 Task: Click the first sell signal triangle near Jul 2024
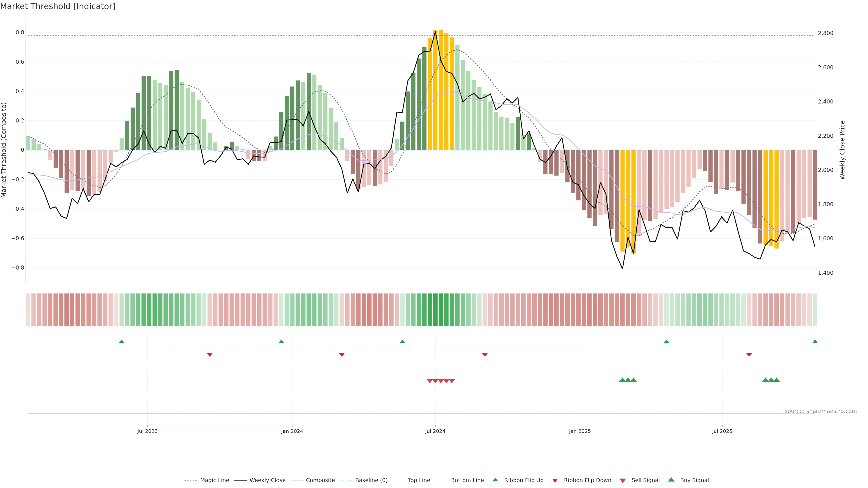coord(430,381)
